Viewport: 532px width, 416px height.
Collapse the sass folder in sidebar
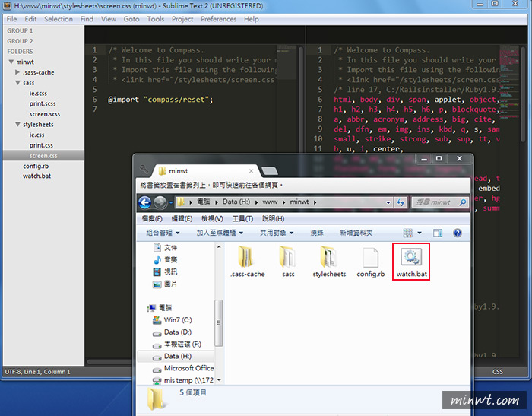tap(17, 83)
